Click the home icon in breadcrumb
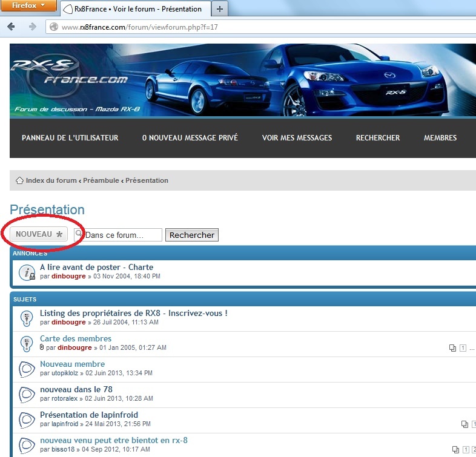 [x=19, y=180]
